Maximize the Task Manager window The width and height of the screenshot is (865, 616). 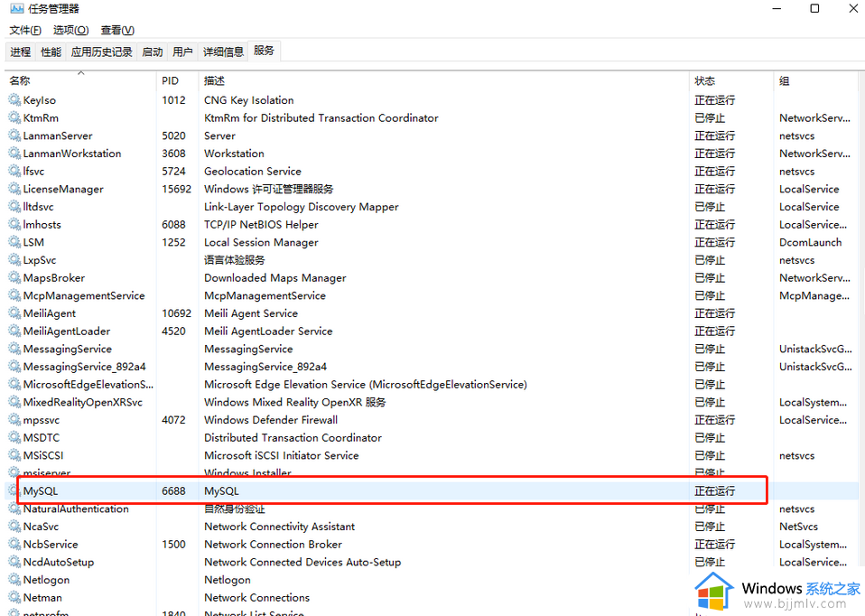[x=814, y=8]
